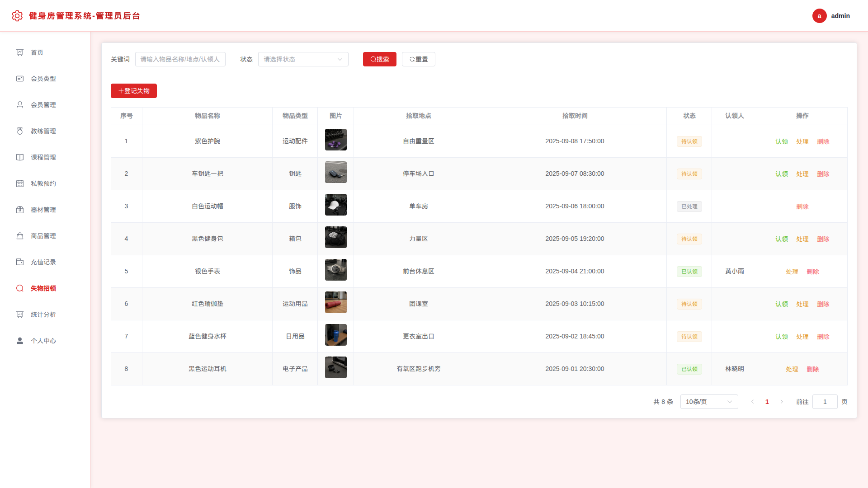Click the 统计分析 chart icon
Screen dimensions: 868x488
pos(20,314)
